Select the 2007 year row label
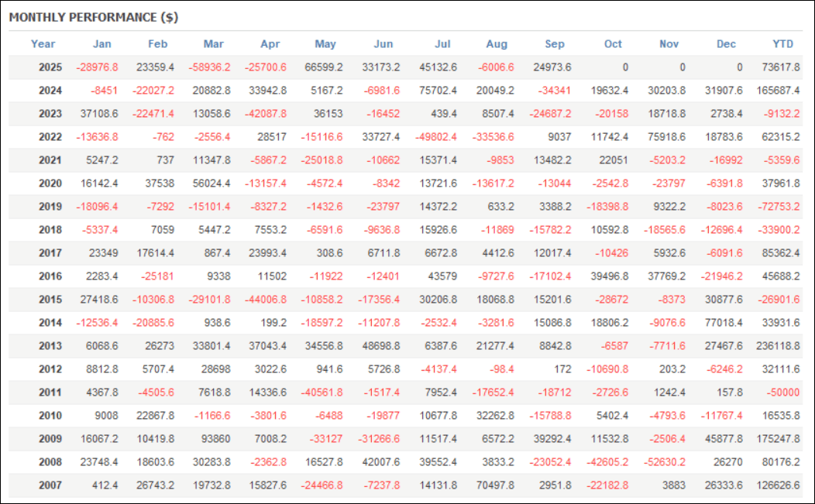Viewport: 815px width, 504px height. coord(50,485)
